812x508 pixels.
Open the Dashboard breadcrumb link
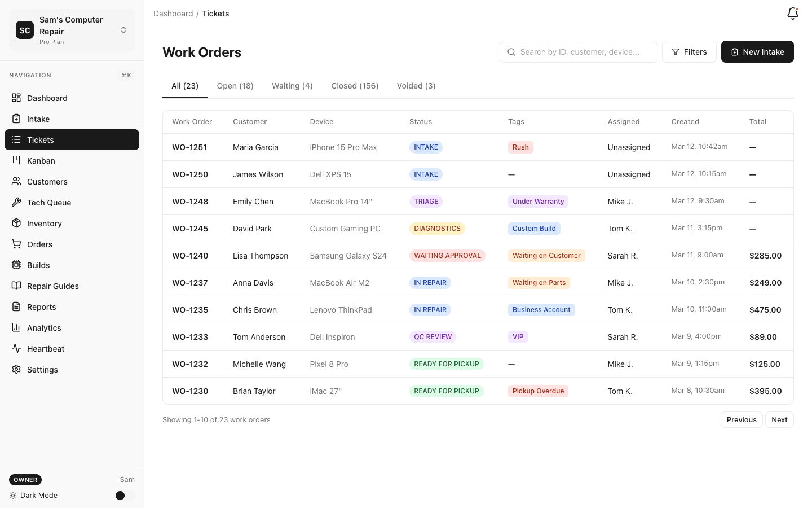[x=173, y=13]
